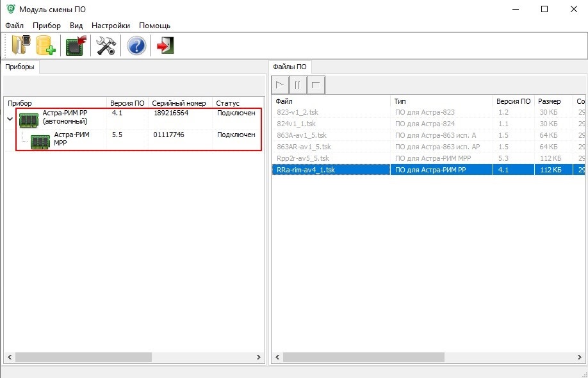Open the Настройки menu
588x378 pixels.
tap(111, 26)
